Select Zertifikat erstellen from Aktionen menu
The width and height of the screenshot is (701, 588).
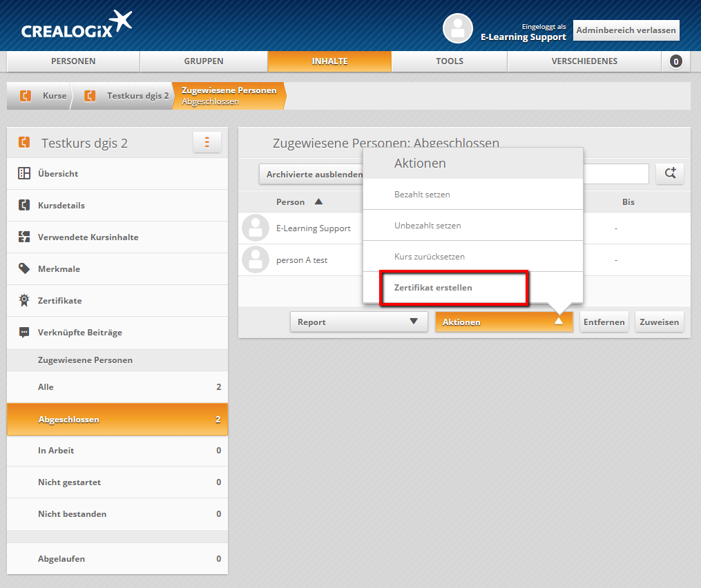(x=433, y=288)
